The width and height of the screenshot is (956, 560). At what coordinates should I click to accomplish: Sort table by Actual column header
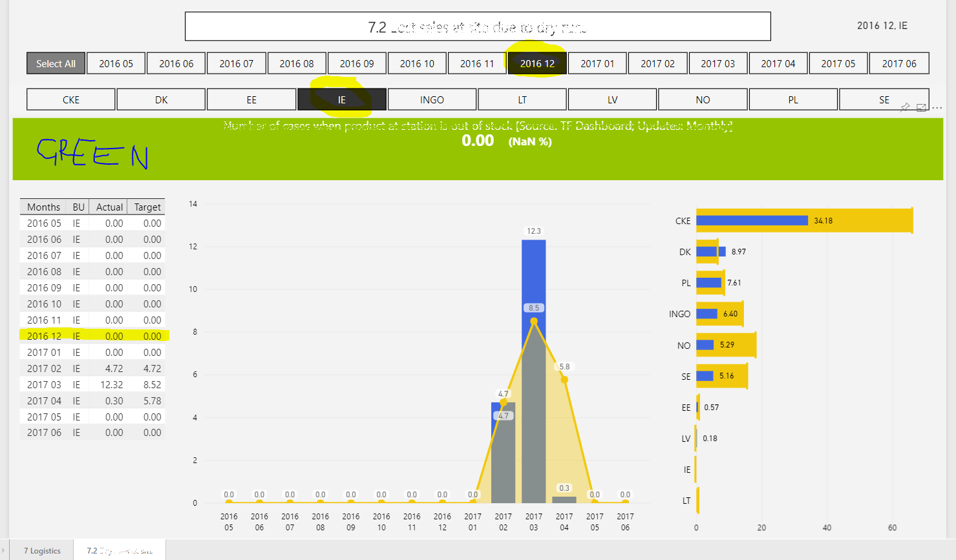(x=109, y=207)
